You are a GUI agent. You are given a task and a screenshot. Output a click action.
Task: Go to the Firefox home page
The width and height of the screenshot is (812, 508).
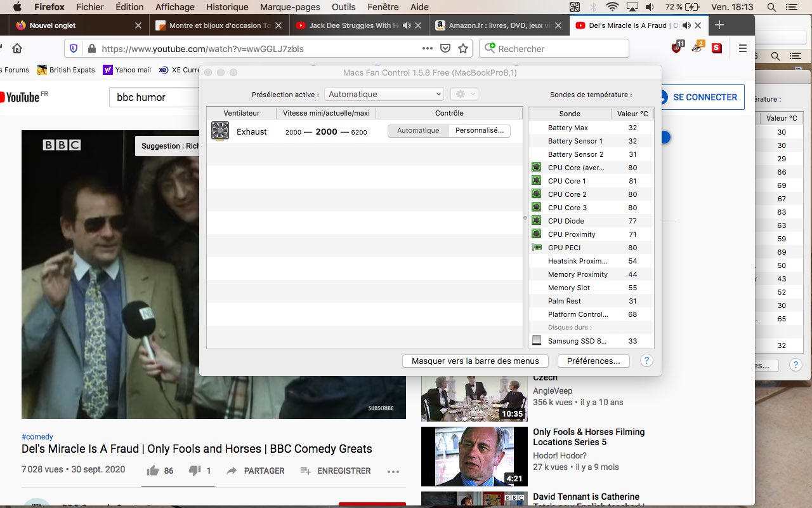tap(17, 48)
